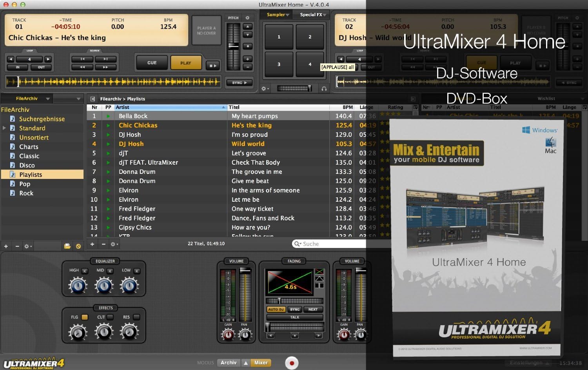Switch to the Mixer mode tab
Viewport: 588px width, 370px height.
click(261, 363)
